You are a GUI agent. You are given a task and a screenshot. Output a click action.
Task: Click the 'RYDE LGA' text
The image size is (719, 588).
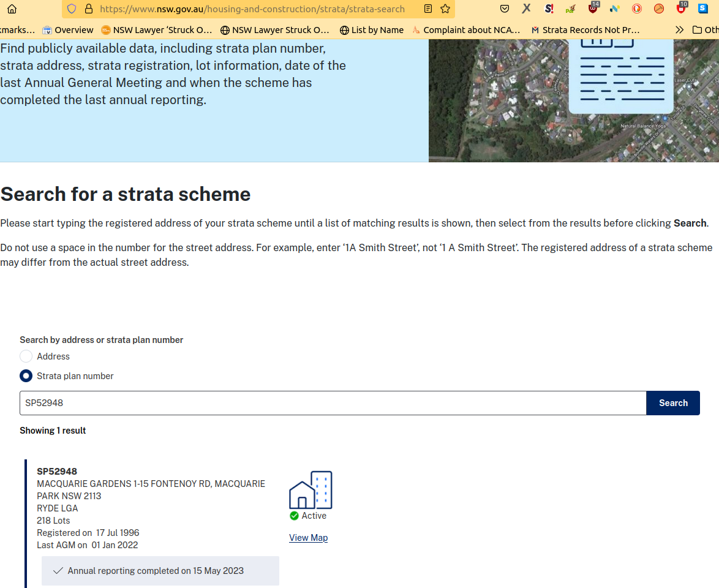tap(58, 508)
